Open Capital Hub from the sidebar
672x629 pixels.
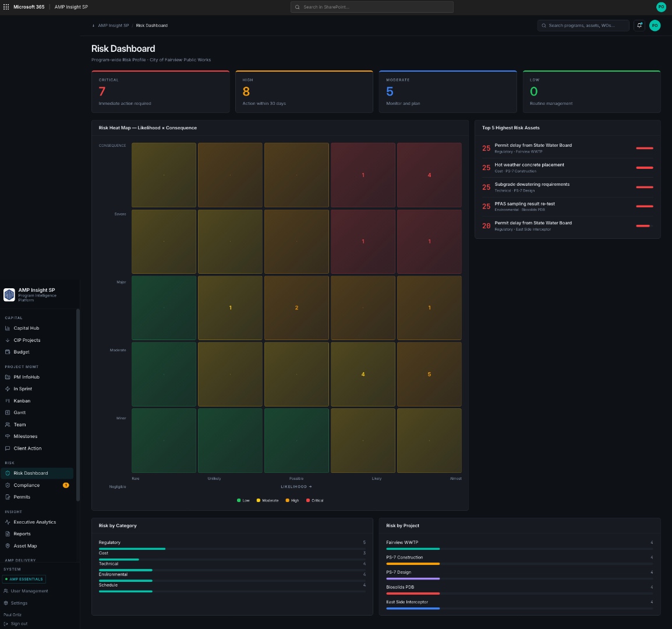tap(37, 328)
